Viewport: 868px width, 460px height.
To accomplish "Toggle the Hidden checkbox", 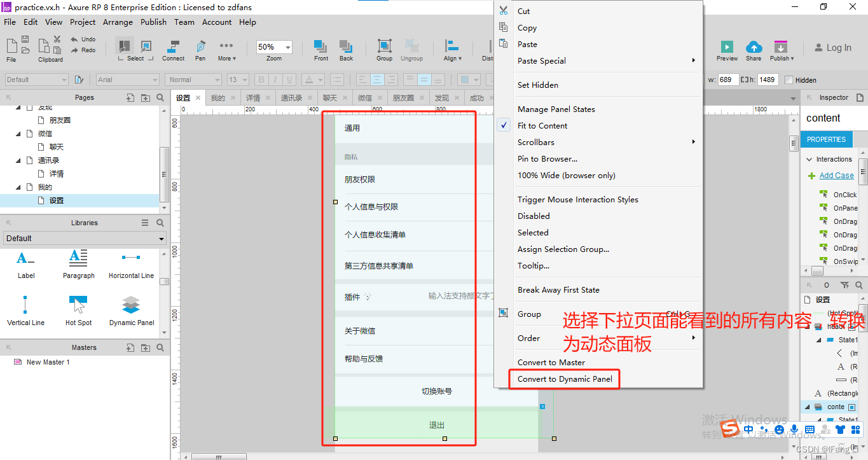I will [x=789, y=80].
